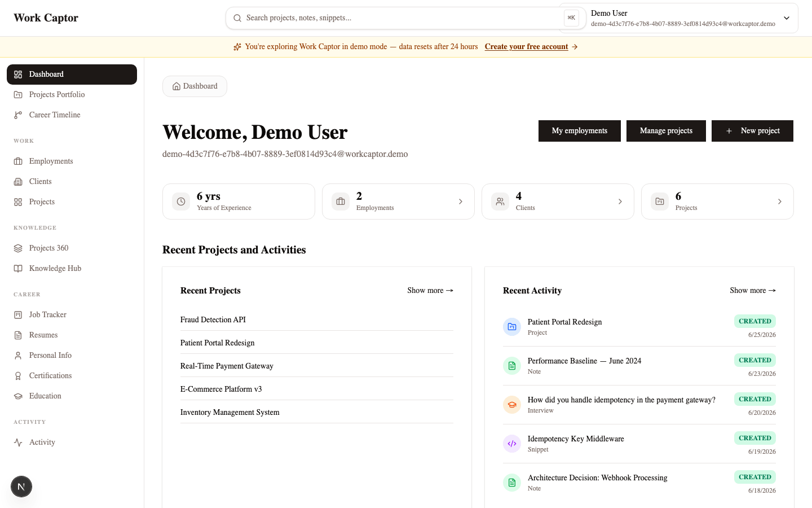Open Fraud Detection API project
The width and height of the screenshot is (812, 508).
pyautogui.click(x=213, y=320)
